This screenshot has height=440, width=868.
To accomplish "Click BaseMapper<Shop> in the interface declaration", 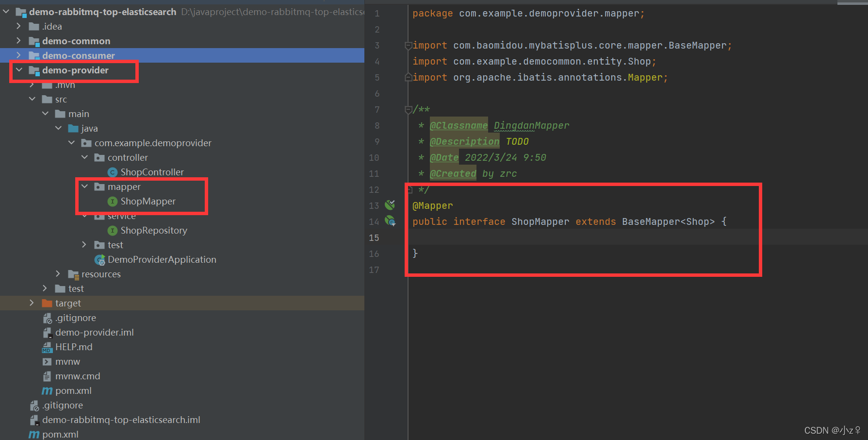I will tap(668, 221).
